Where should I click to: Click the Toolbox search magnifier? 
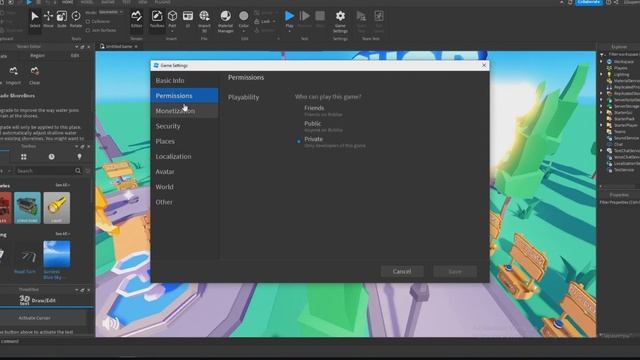point(78,171)
